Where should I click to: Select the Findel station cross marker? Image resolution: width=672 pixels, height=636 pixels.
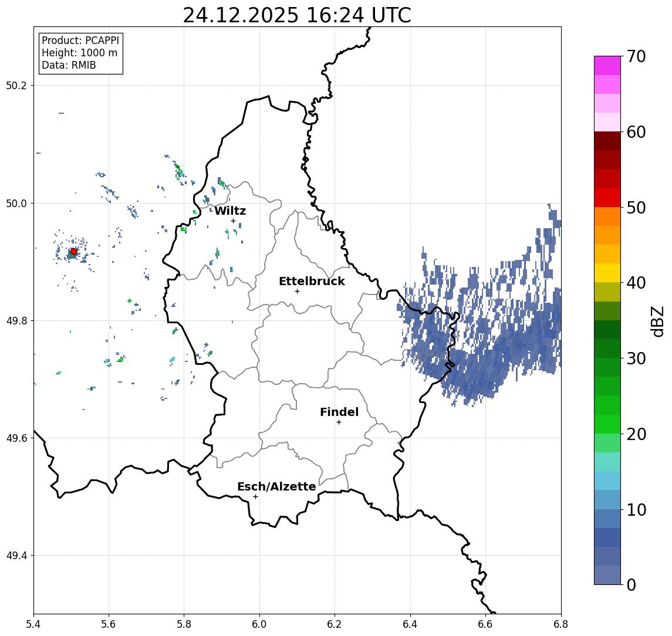pos(339,422)
